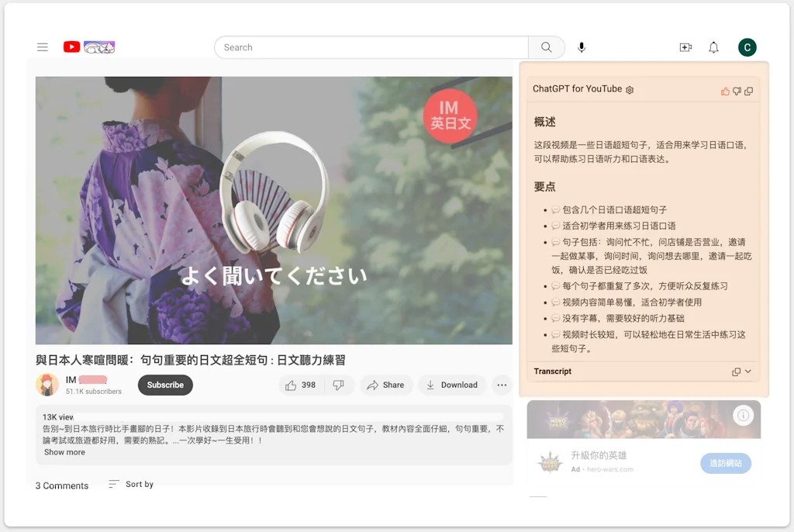
Task: Dislike the video
Action: pos(339,385)
